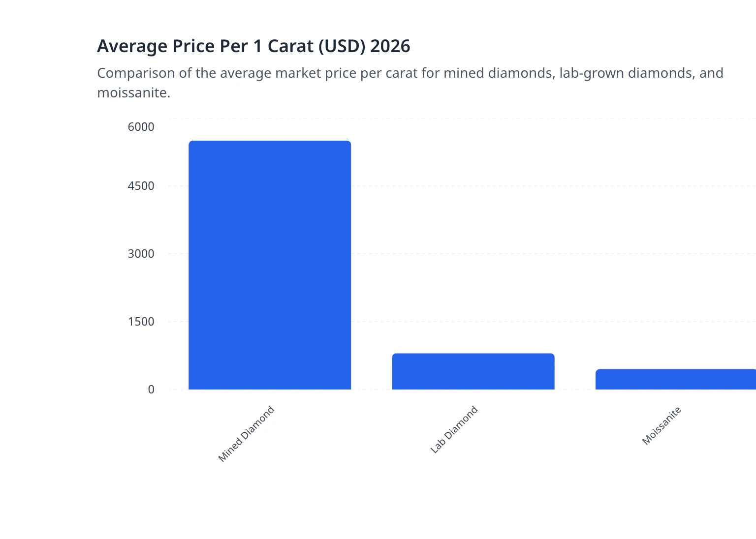Click the 4500 y-axis label
The width and height of the screenshot is (756, 539).
tap(140, 186)
